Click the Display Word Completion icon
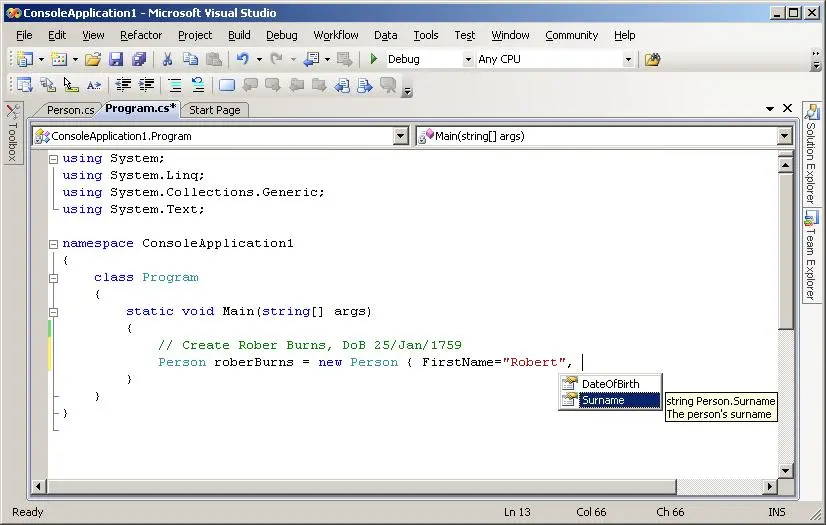The width and height of the screenshot is (826, 525). [94, 84]
